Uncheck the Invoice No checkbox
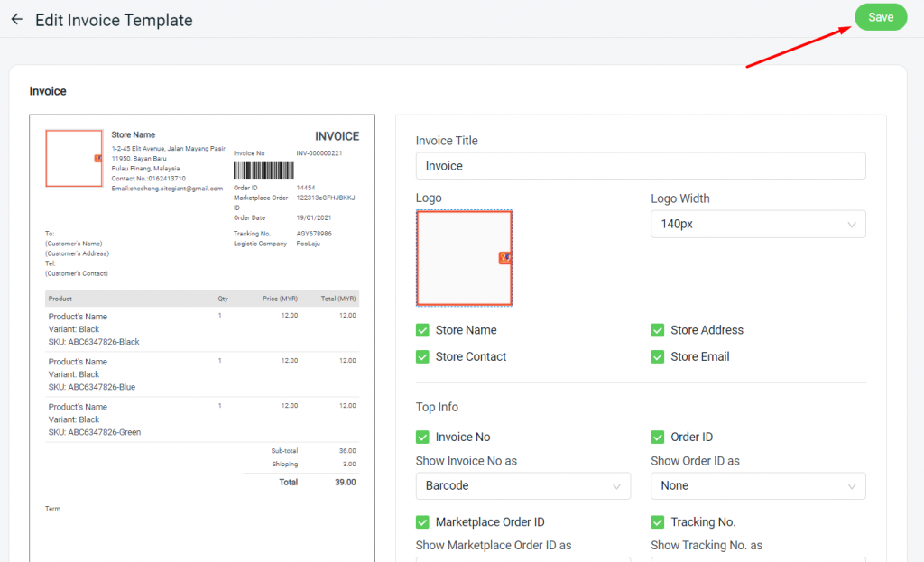The image size is (924, 562). pyautogui.click(x=422, y=437)
